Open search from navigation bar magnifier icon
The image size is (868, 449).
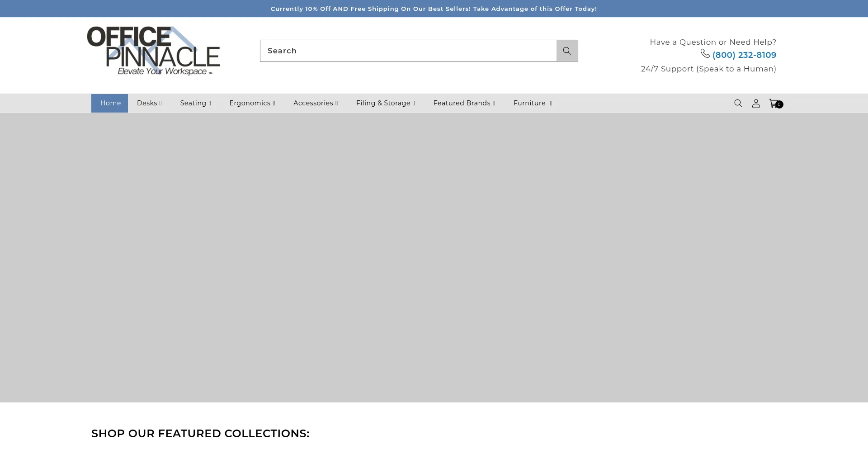tap(738, 103)
